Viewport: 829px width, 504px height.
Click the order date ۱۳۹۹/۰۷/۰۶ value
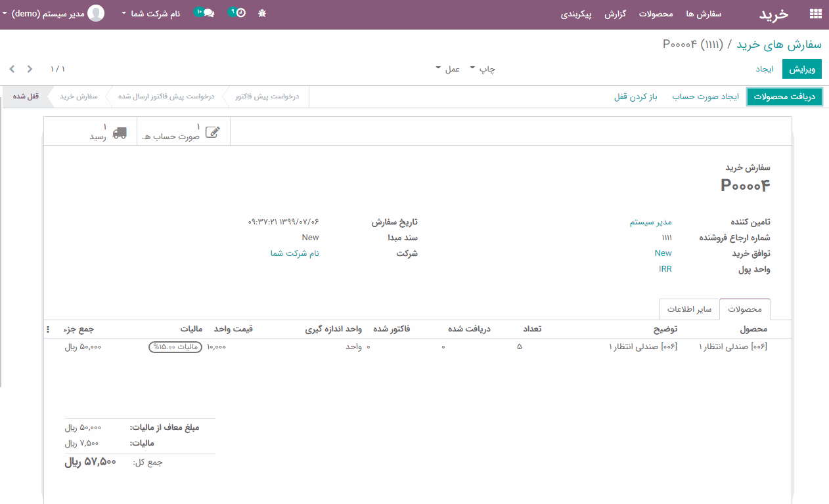(283, 222)
